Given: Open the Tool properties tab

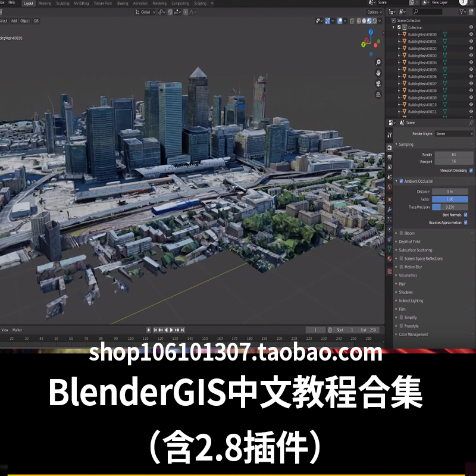Looking at the screenshot, I should click(390, 135).
